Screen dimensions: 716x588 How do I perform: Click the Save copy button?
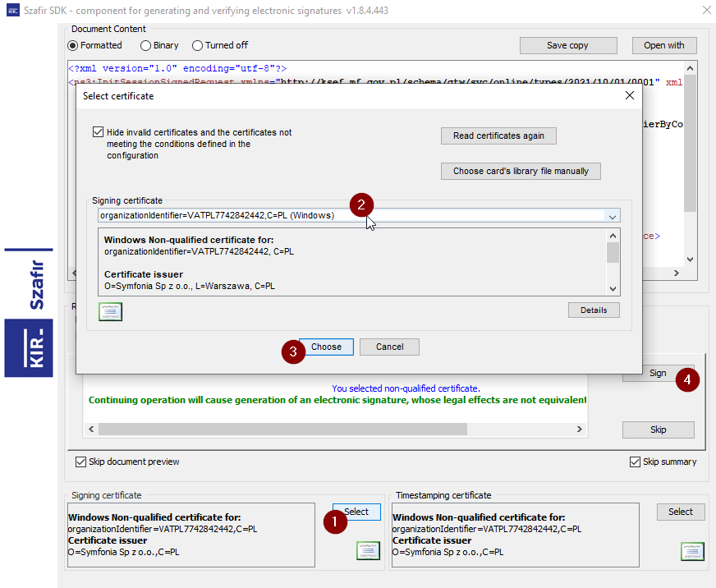[568, 46]
